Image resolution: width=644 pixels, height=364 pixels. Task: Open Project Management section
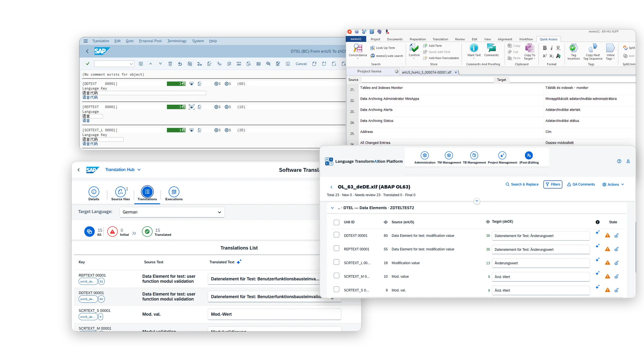[502, 158]
